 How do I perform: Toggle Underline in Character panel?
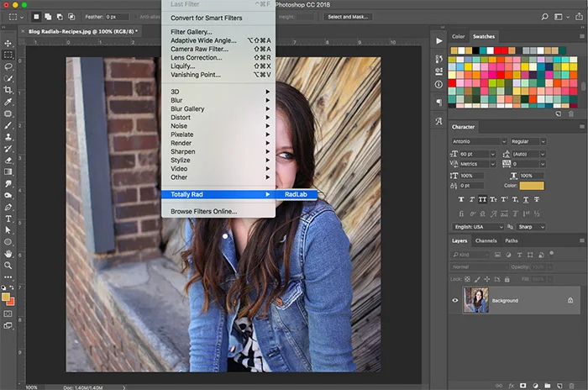click(526, 200)
